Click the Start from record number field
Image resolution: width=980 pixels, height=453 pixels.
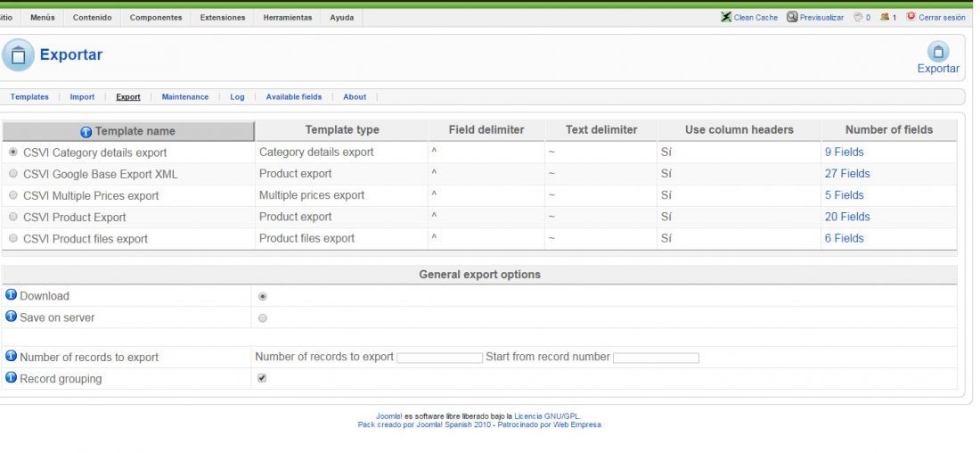(x=656, y=358)
